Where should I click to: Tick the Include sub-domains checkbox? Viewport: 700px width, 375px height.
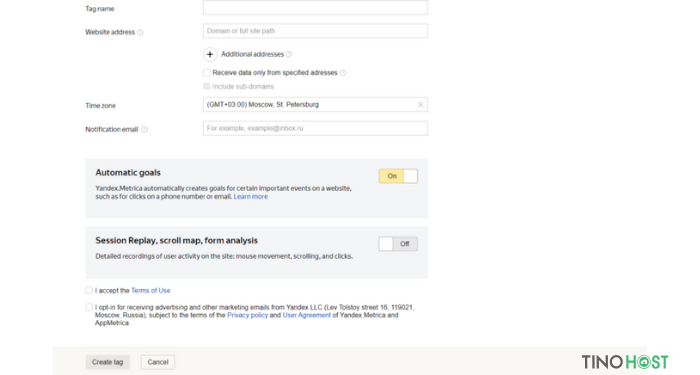click(x=207, y=86)
